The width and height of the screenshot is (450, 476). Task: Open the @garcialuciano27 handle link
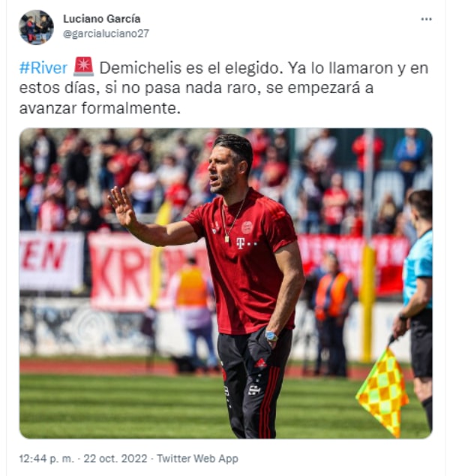106,33
